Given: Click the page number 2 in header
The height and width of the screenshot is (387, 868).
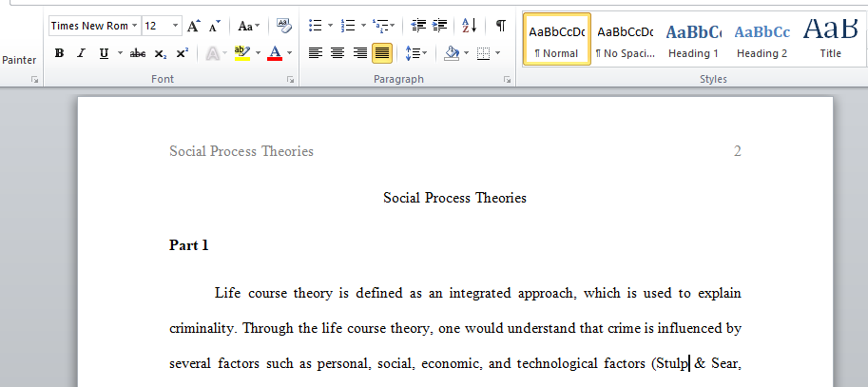Looking at the screenshot, I should click(738, 151).
